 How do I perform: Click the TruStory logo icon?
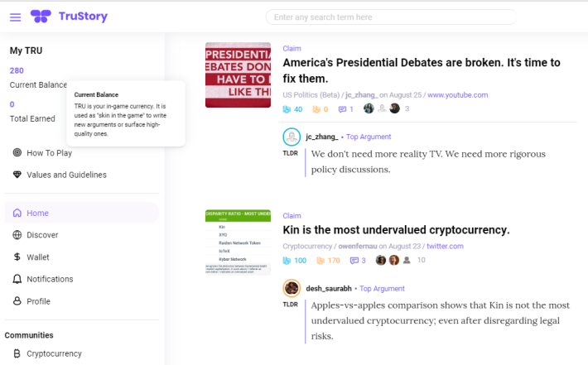(41, 17)
